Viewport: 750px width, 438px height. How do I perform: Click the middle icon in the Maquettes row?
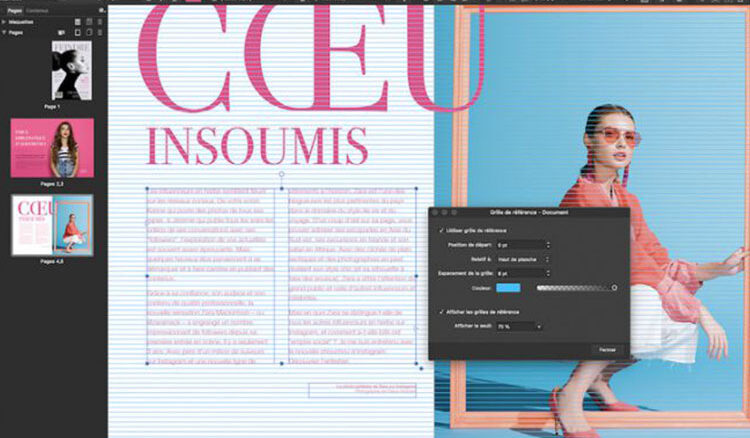click(89, 20)
